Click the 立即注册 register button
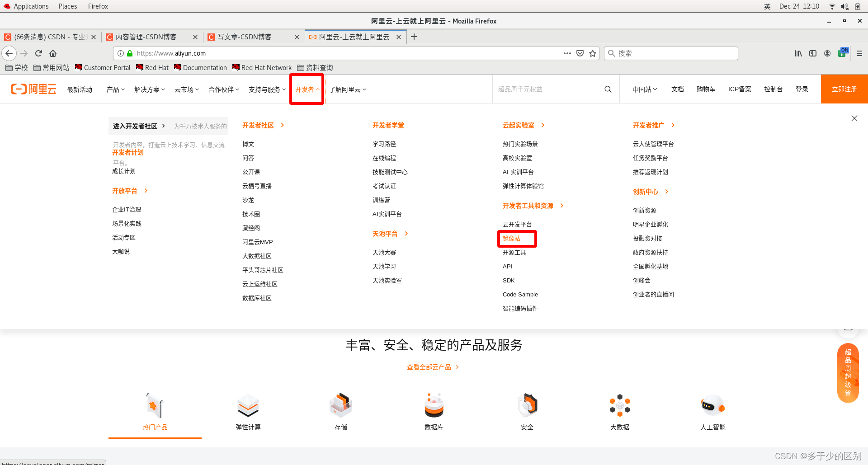Screen dimensions: 868x465 [x=844, y=89]
